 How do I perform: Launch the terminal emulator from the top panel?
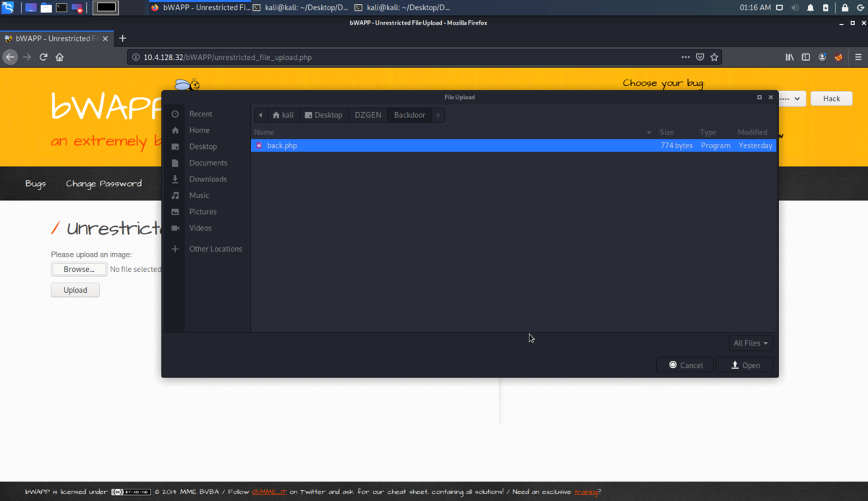tap(61, 8)
